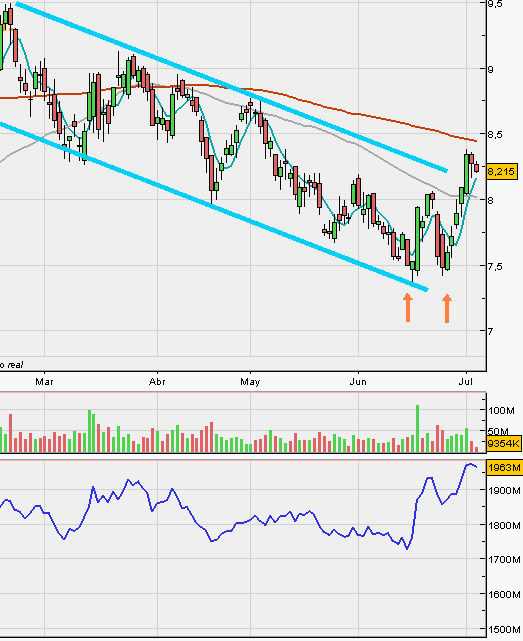Screen dimensions: 523x641
Task: Click the Abr month label
Action: tap(157, 382)
